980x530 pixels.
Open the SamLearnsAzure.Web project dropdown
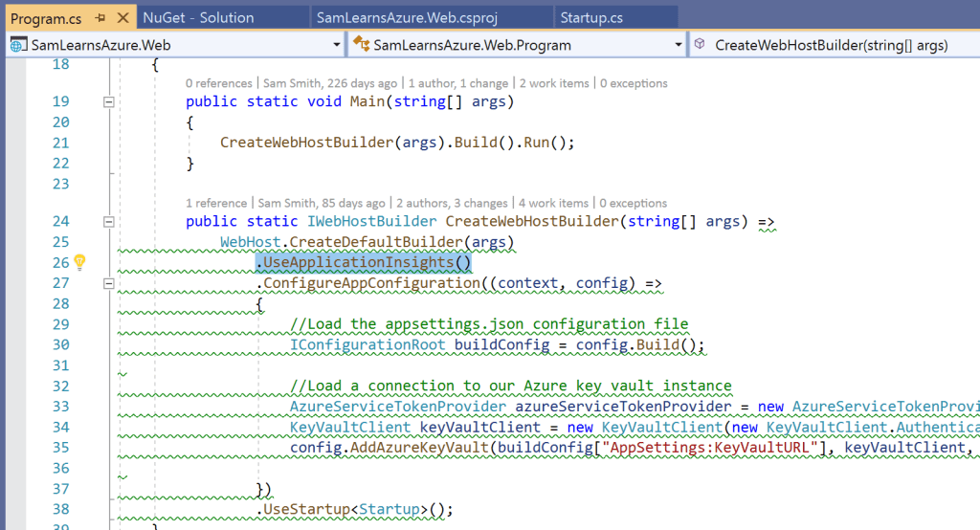point(336,45)
